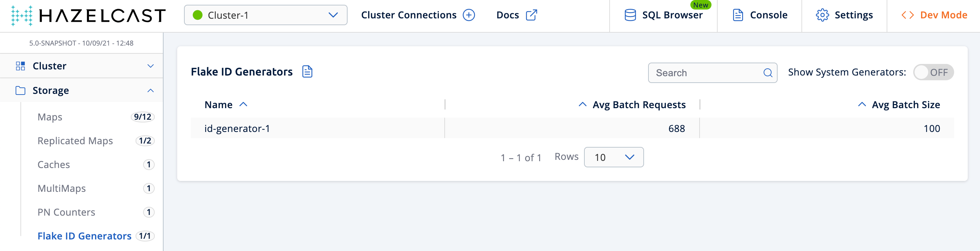Toggle Show System Generators switch
980x251 pixels.
(x=933, y=72)
